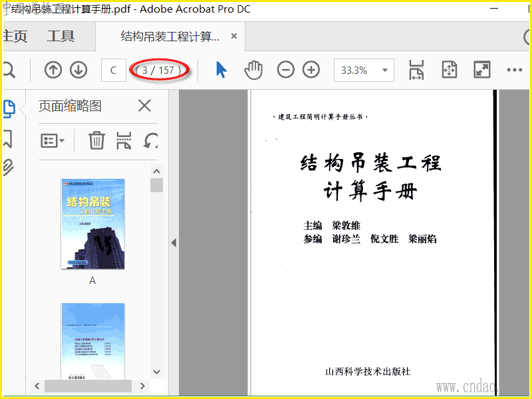
Task: Click the page label A text
Action: 92,281
